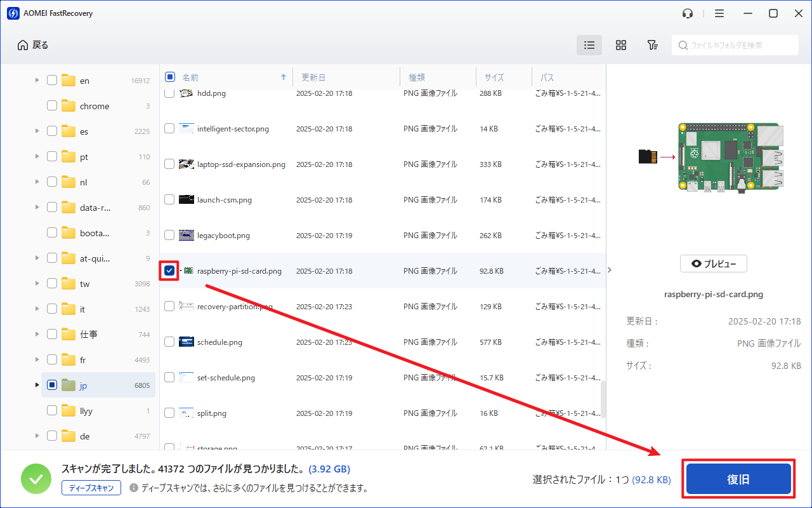Check the schedule.png checkbox
The image size is (812, 508).
169,342
